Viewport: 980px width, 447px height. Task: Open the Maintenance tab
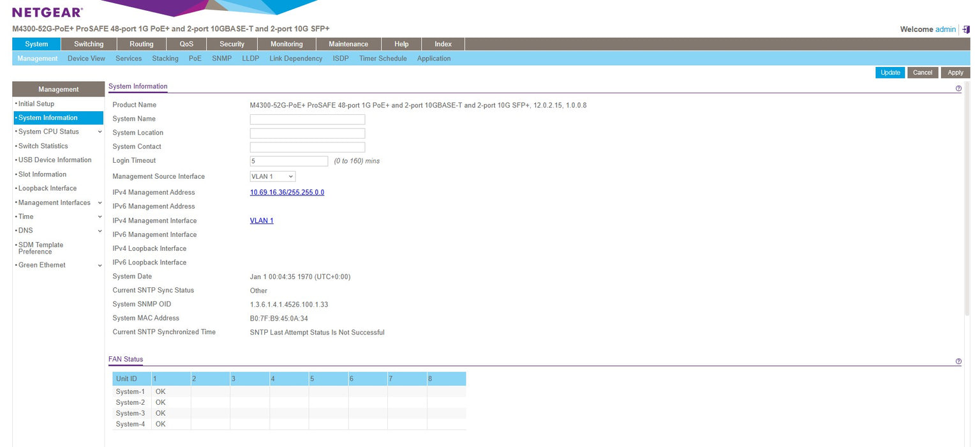(348, 44)
